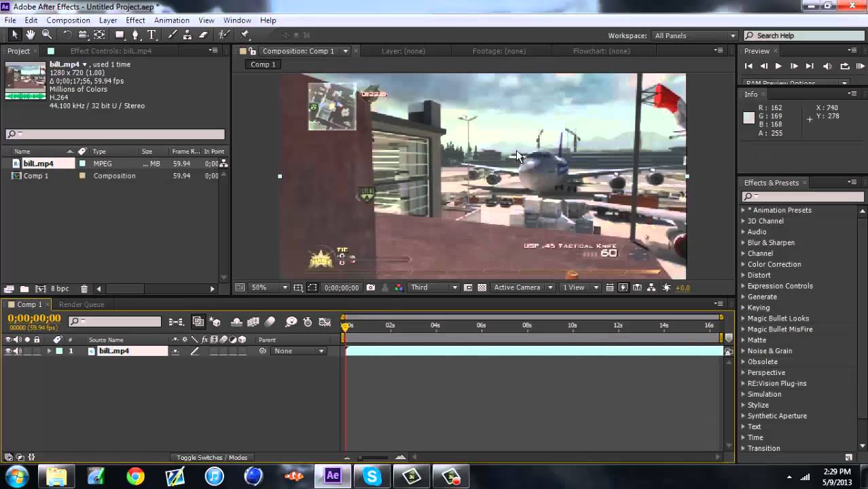
Task: Open the Layer menu
Action: point(108,20)
